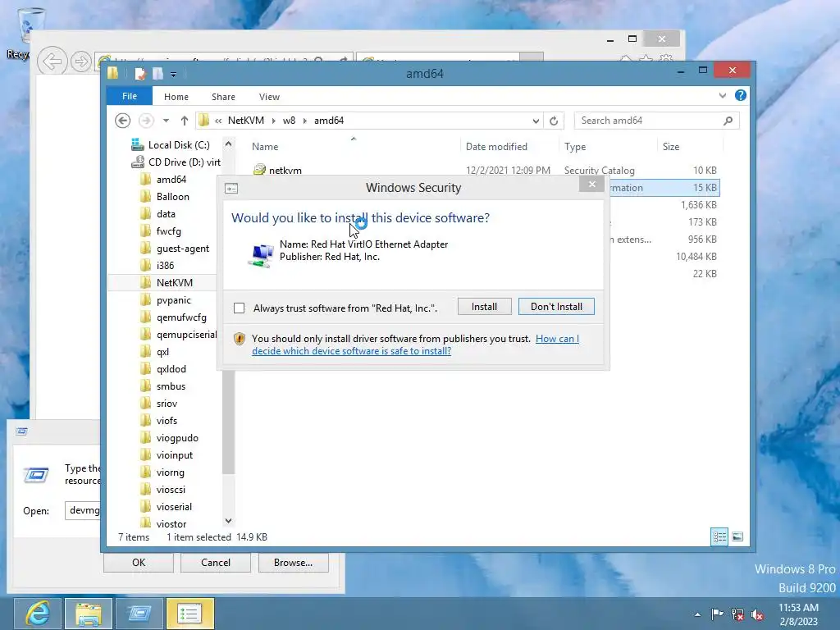Sort files by Size column
Image resolution: width=840 pixels, height=630 pixels.
[x=671, y=146]
